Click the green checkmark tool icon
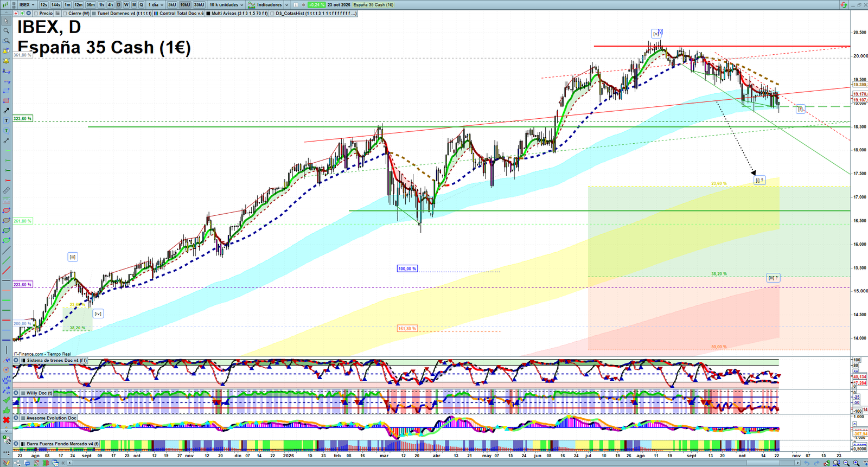868x467 pixels. point(6,400)
